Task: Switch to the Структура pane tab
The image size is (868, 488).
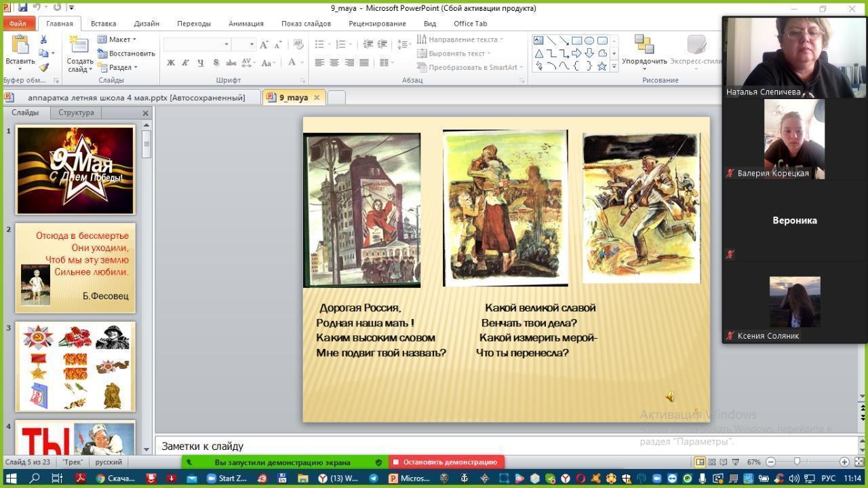Action: (x=76, y=113)
